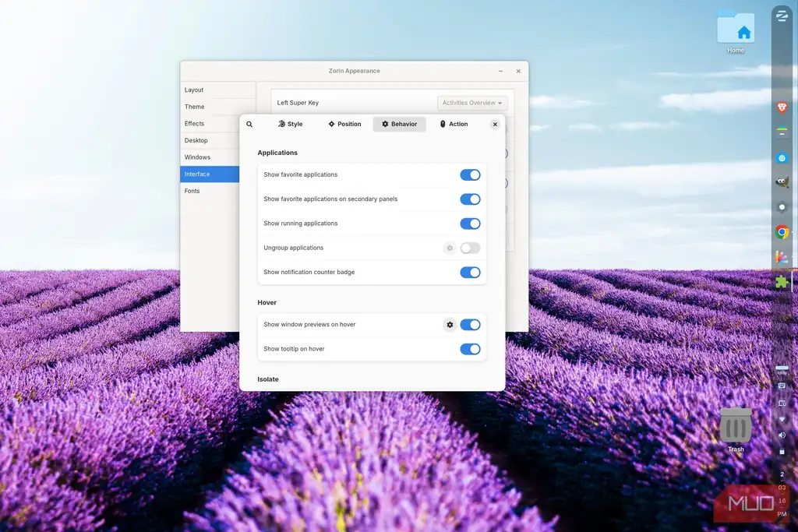This screenshot has height=532, width=798.
Task: Open the Action tab
Action: pyautogui.click(x=454, y=124)
